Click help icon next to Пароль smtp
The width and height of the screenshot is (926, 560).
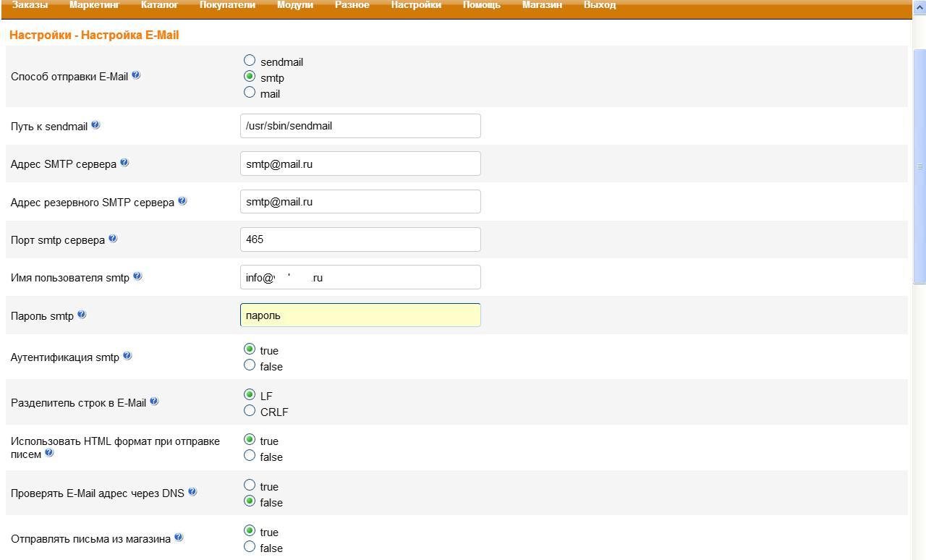(82, 315)
